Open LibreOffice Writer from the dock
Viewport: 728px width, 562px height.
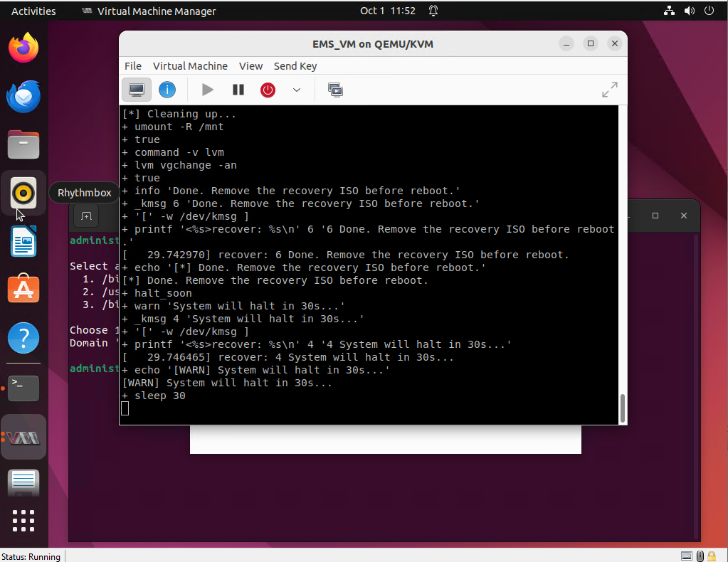click(x=23, y=241)
